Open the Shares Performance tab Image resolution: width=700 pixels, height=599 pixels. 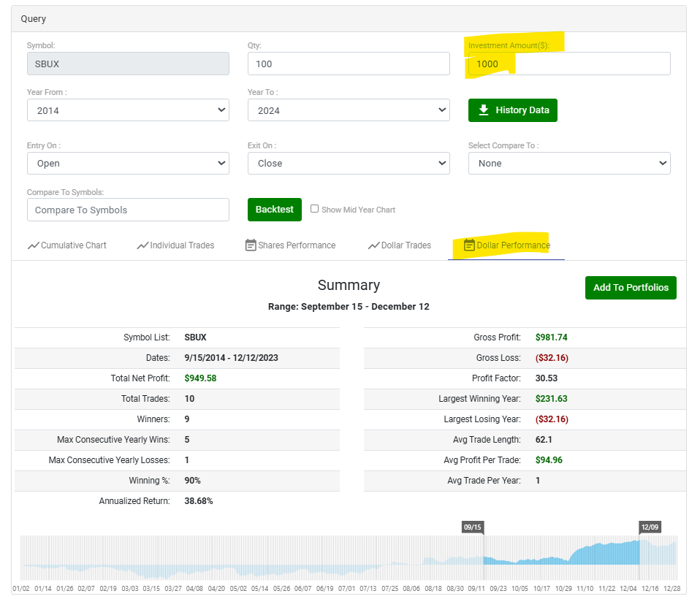pos(291,245)
